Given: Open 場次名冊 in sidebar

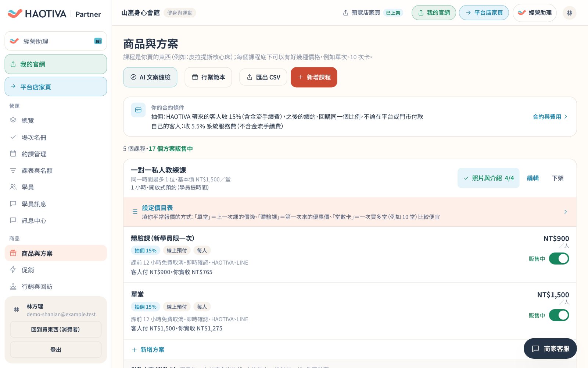Looking at the screenshot, I should 56,137.
